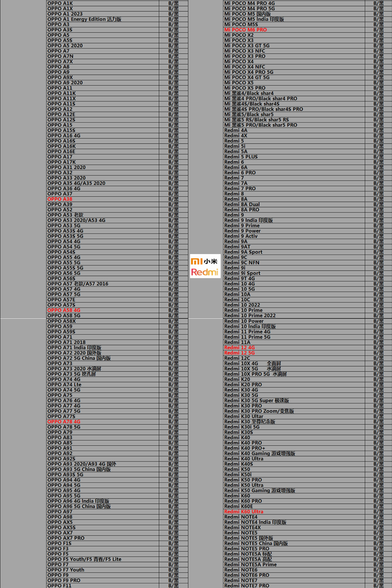Select the red Mi POCO M6 PRO cell
This screenshot has height=588, width=392.
pyautogui.click(x=294, y=30)
